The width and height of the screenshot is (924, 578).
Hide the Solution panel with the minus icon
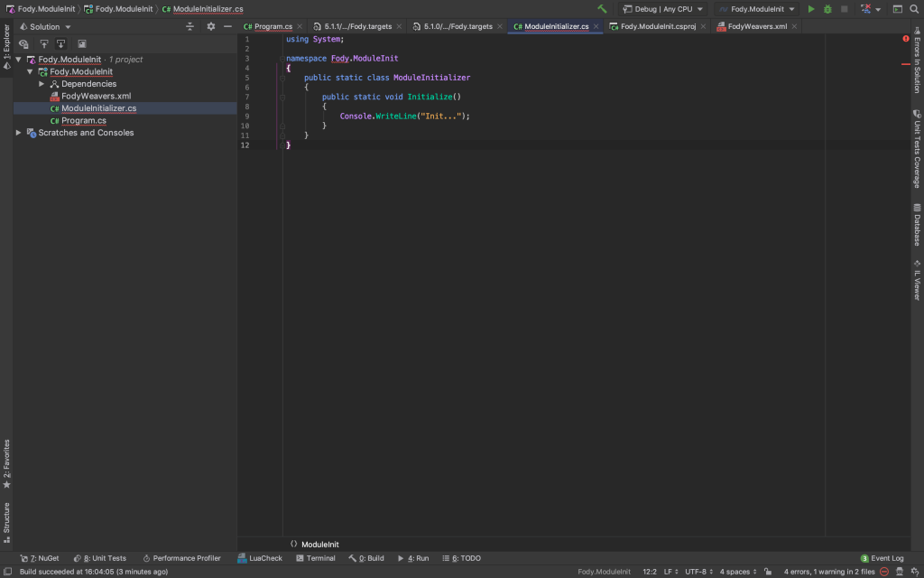(227, 26)
